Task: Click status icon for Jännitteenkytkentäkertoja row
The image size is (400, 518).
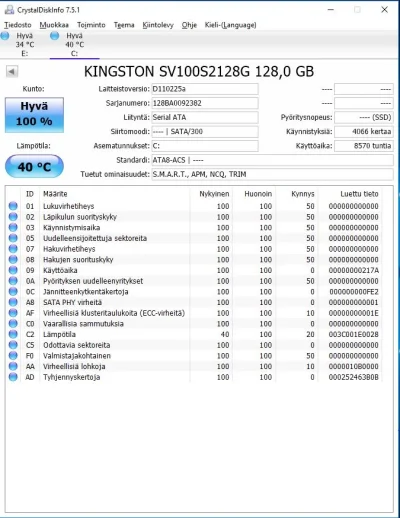Action: click(13, 291)
